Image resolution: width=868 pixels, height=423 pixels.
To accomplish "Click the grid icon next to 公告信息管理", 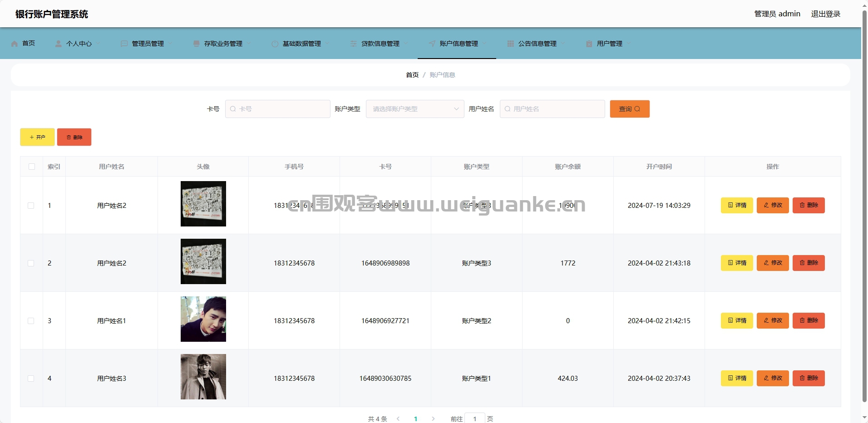I will tap(511, 44).
